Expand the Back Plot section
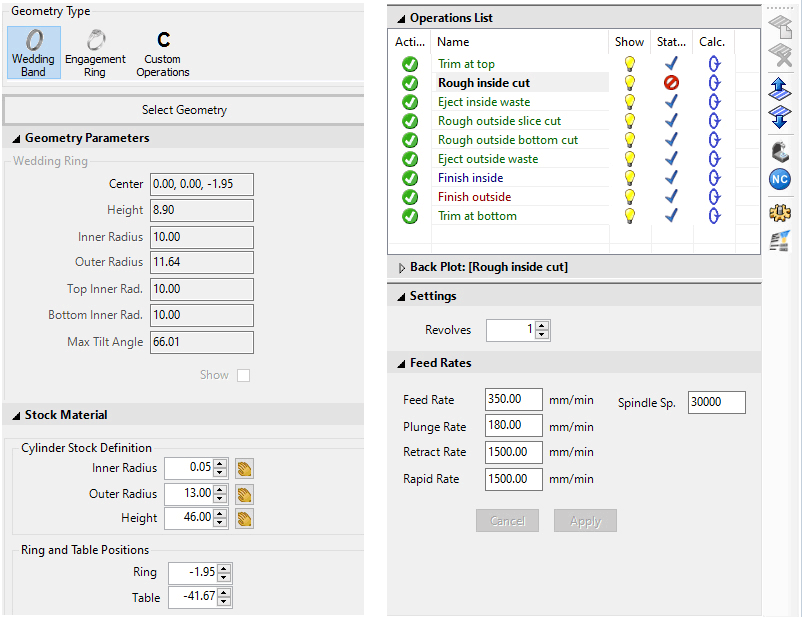802x617 pixels. coord(401,268)
